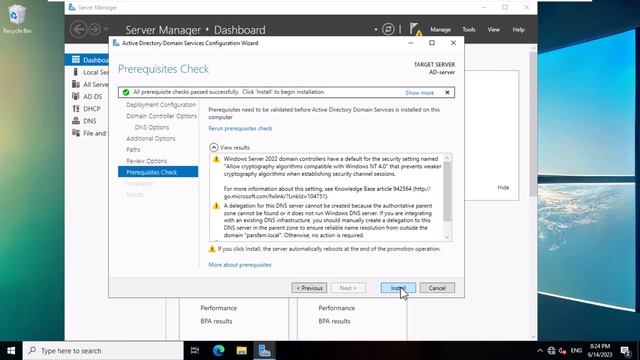Go back with the Previous button
Viewport: 640px width, 360px height.
coord(309,288)
